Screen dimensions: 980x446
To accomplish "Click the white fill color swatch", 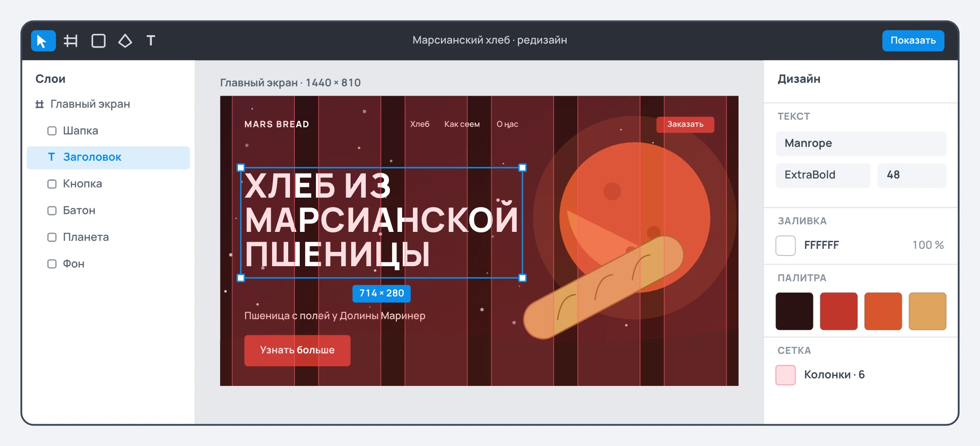I will [x=786, y=245].
